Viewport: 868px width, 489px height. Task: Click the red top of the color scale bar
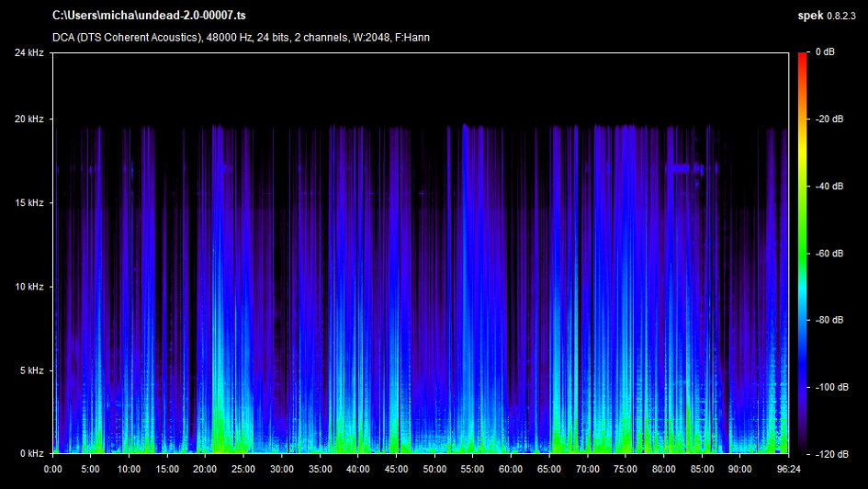pos(802,57)
